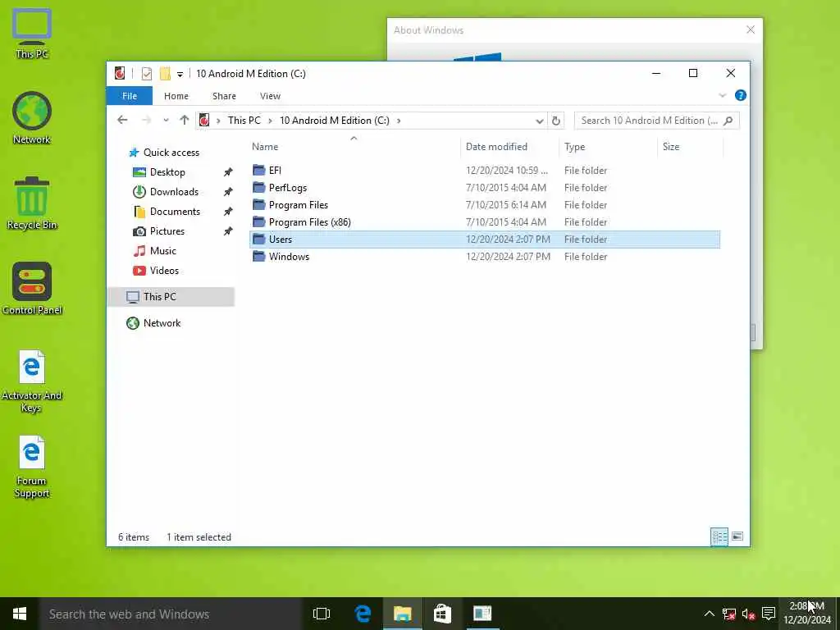Viewport: 840px width, 630px height.
Task: Open the Control Panel desktop icon
Action: [x=32, y=289]
